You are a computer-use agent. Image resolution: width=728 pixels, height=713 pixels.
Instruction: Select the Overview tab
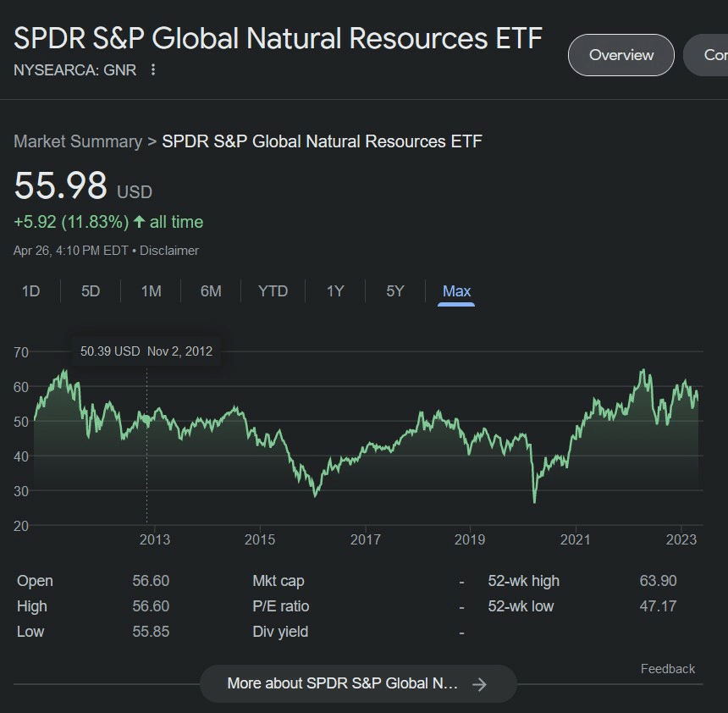(621, 55)
